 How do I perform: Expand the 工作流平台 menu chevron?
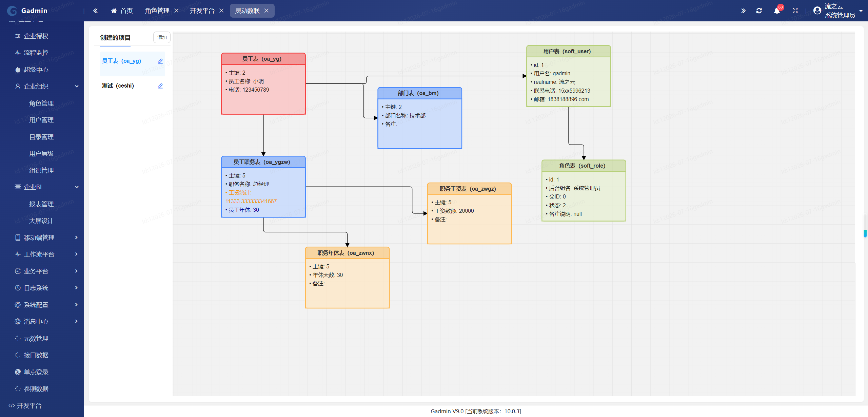(x=77, y=254)
